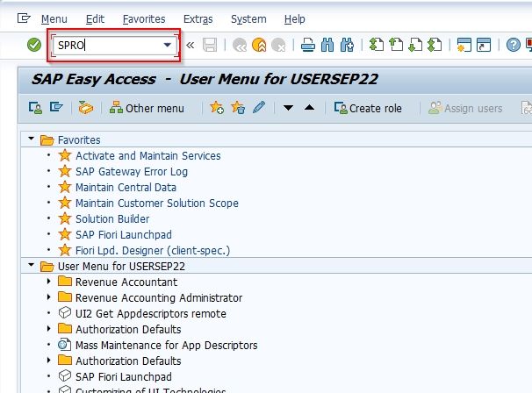Click the Find binoculars icon
Screen dimensions: 532x393
pyautogui.click(x=327, y=45)
